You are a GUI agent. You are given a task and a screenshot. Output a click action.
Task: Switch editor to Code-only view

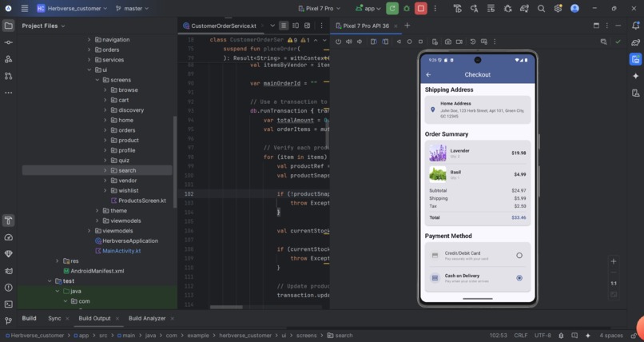(x=284, y=26)
